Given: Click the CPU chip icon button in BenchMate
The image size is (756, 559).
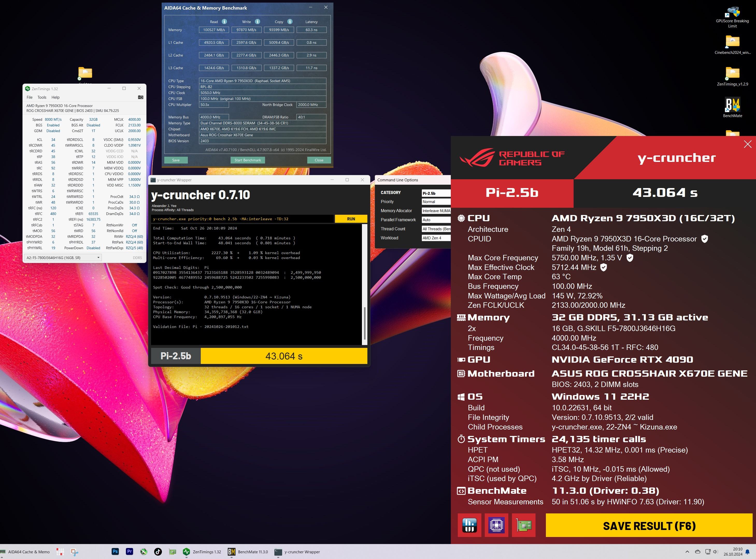Looking at the screenshot, I should click(x=496, y=525).
